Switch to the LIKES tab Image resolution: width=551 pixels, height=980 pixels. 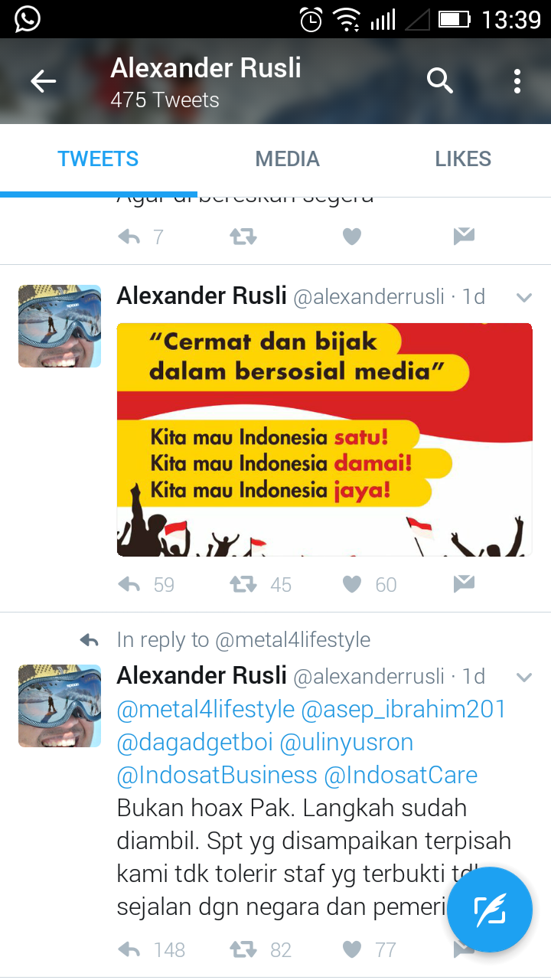(463, 159)
